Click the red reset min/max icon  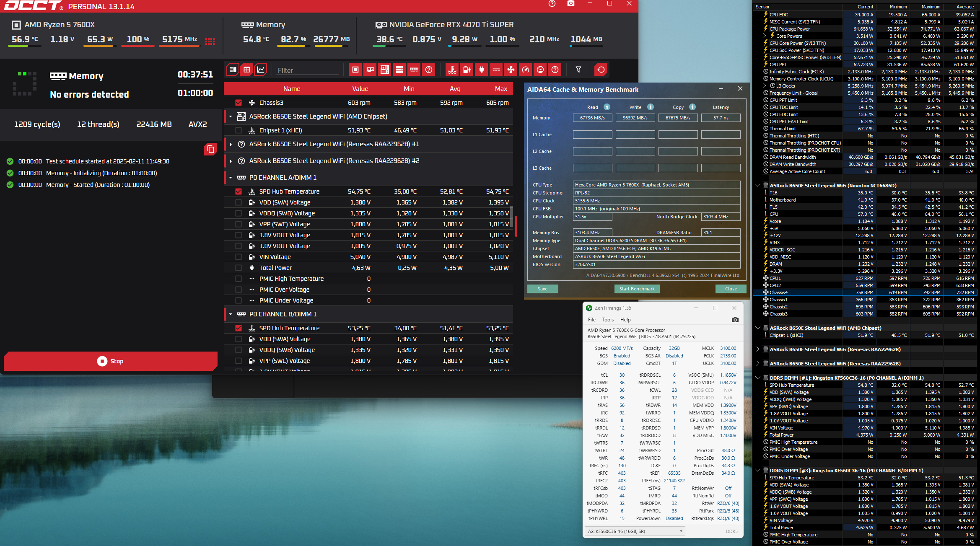[601, 70]
